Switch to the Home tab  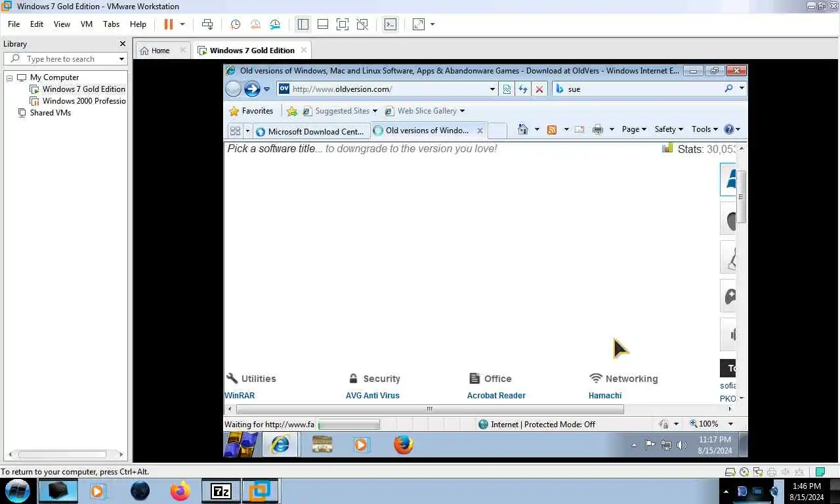coord(160,51)
